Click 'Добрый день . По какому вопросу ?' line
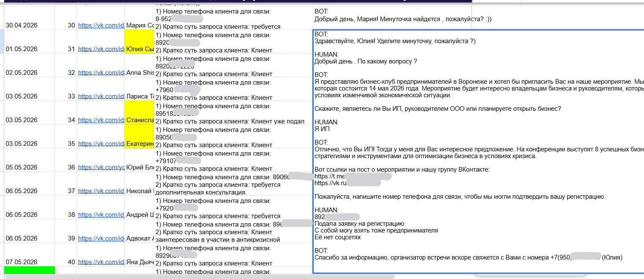This screenshot has height=279, width=644. pyautogui.click(x=366, y=61)
